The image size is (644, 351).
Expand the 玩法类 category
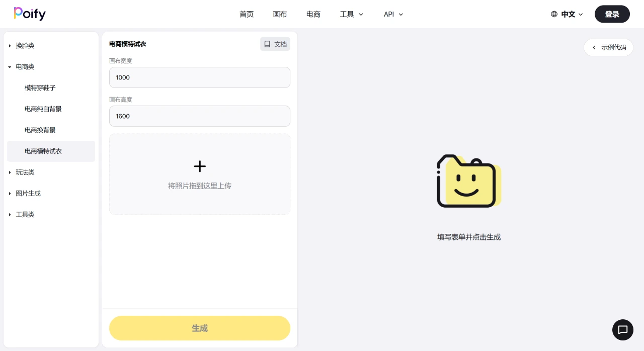[25, 172]
